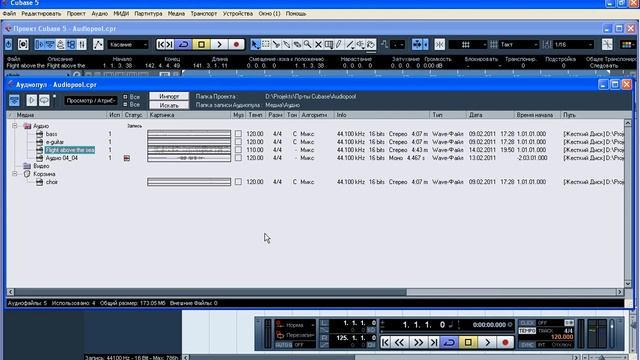Open МИДИ menu
This screenshot has height=360, width=640.
[x=121, y=13]
